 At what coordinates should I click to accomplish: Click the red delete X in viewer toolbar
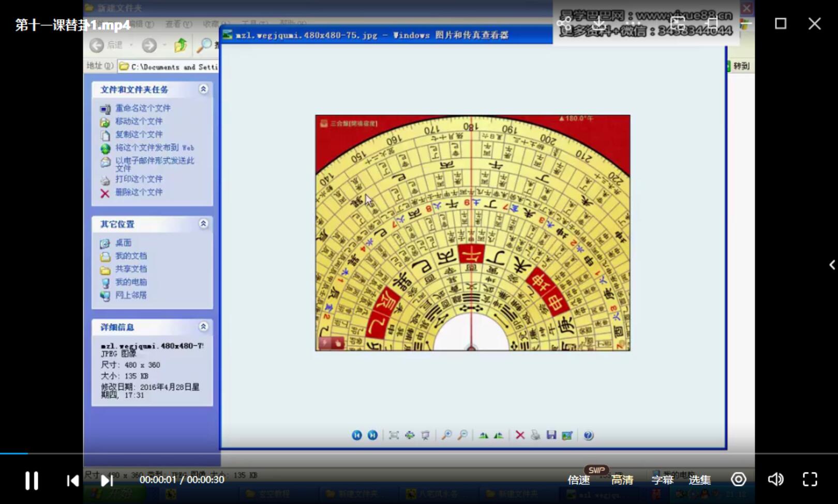pos(520,435)
